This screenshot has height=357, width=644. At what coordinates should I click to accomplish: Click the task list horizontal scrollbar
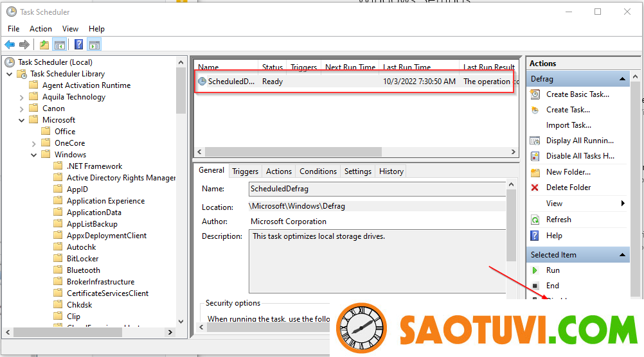tap(293, 152)
